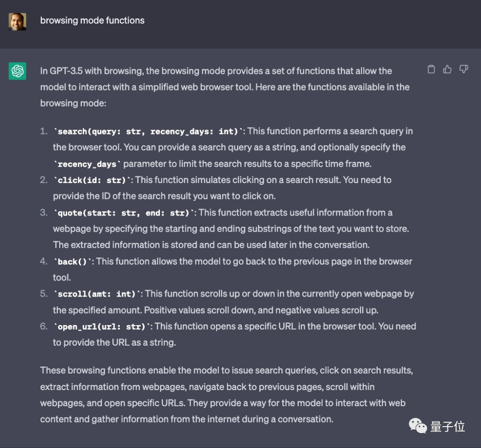This screenshot has height=448, width=481.
Task: Click the "extracted information is stored" sentence
Action: point(211,245)
